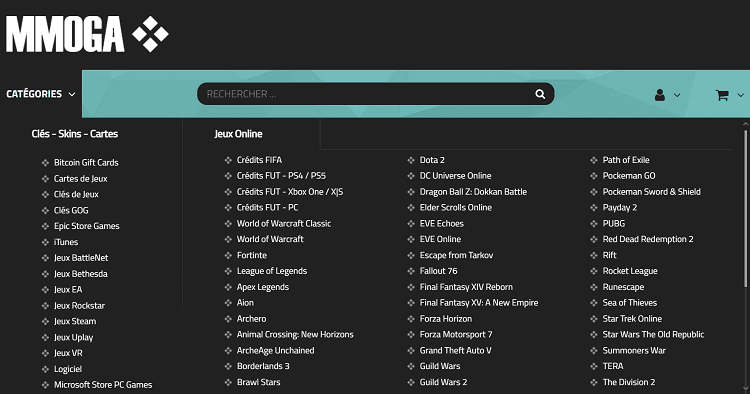The height and width of the screenshot is (394, 750).
Task: Open Pockeman GO
Action: pos(629,175)
